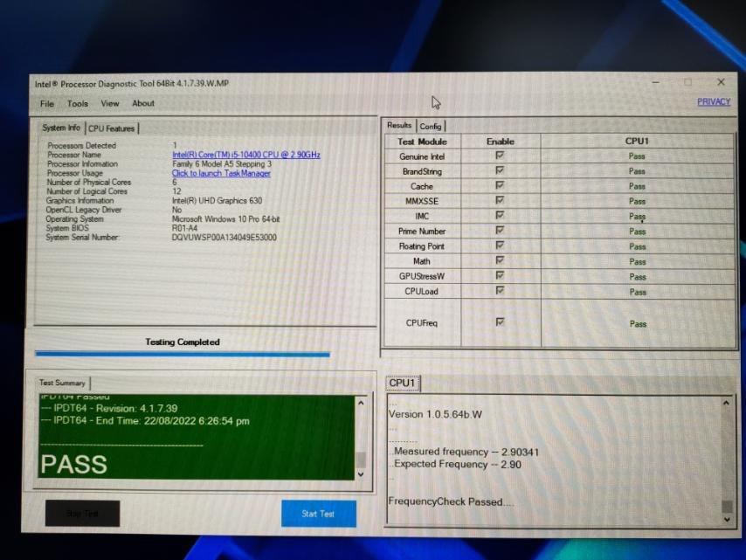Click the CPU1 output scroll down arrow

727,520
